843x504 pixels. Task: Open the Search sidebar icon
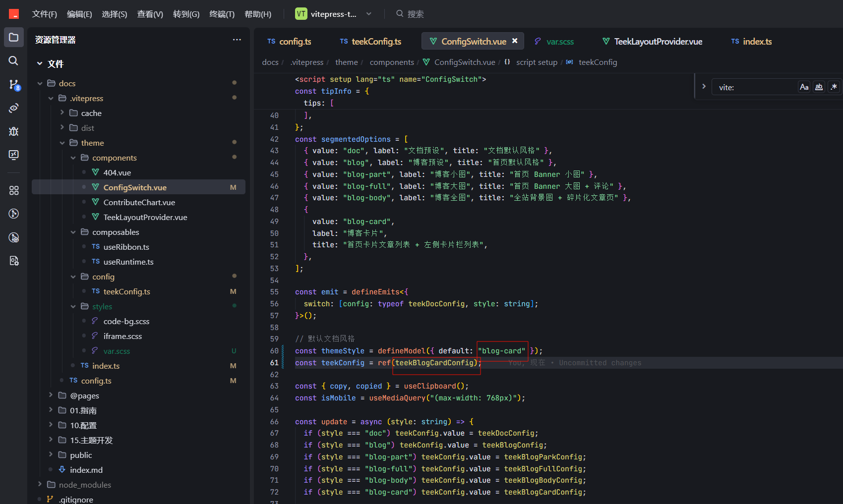pyautogui.click(x=14, y=60)
